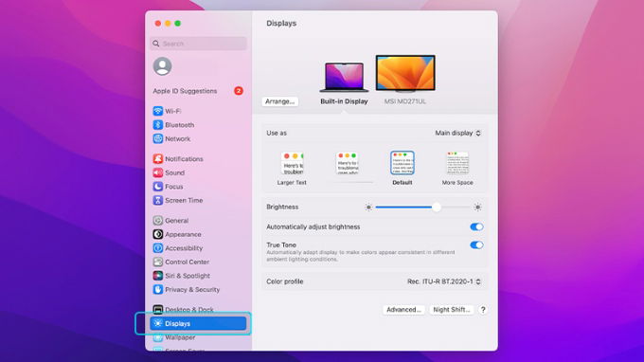Click the high brightness sun icon
This screenshot has width=644, height=362.
477,208
